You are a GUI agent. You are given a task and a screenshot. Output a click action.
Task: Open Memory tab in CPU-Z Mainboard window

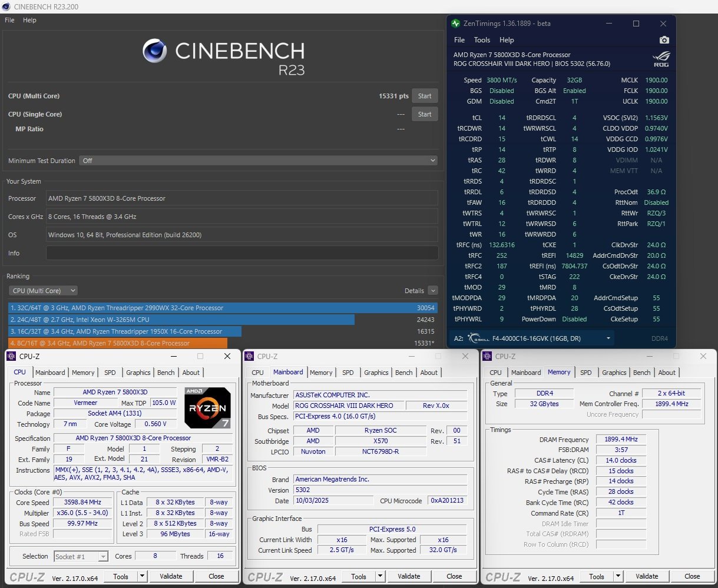click(321, 373)
